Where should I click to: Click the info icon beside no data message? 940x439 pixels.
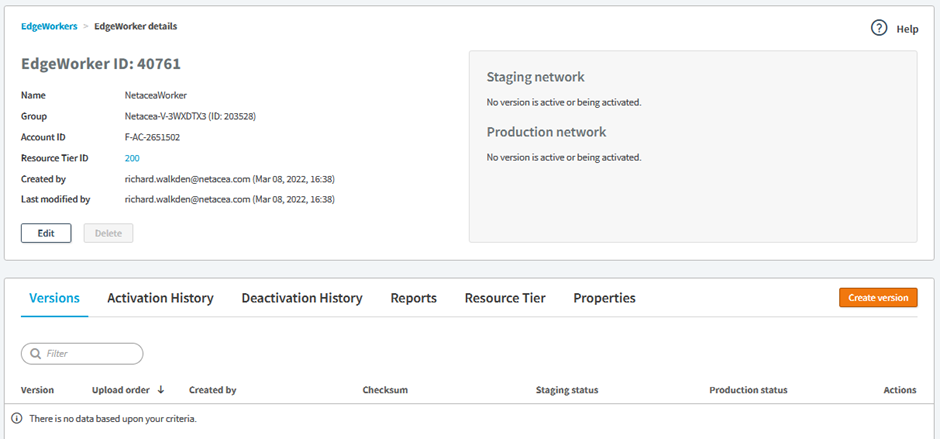pyautogui.click(x=16, y=418)
